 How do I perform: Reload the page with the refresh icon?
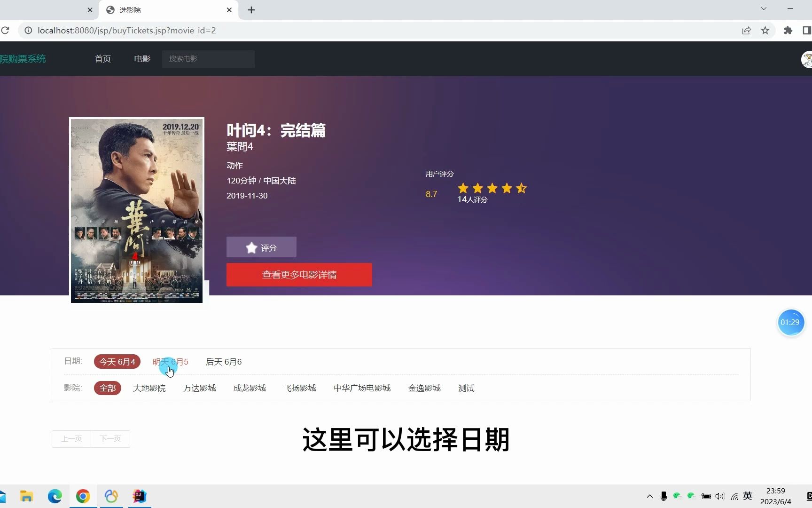pos(5,31)
